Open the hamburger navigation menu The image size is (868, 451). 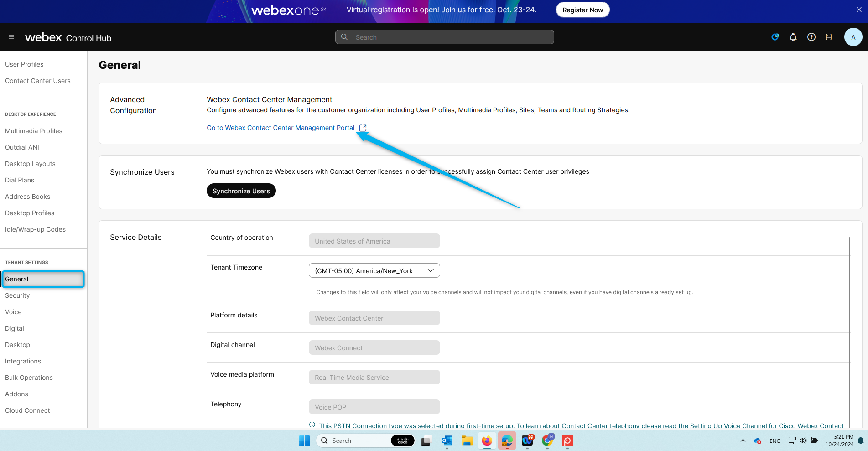[x=11, y=37]
